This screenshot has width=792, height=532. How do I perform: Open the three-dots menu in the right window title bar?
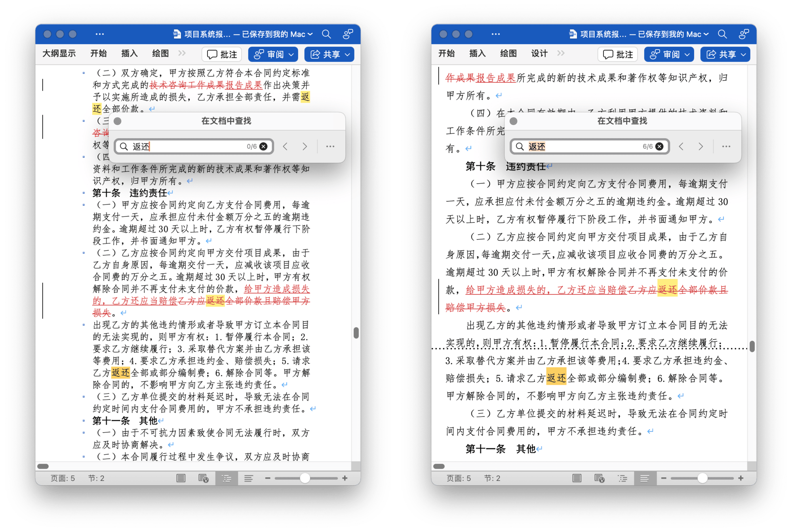[x=496, y=34]
